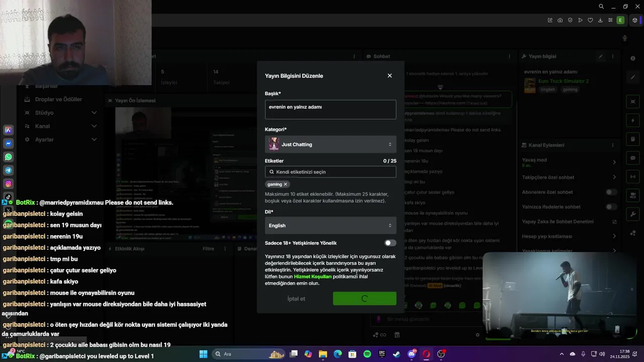Click the browser heart bookmark icon
644x362 pixels.
click(590, 20)
